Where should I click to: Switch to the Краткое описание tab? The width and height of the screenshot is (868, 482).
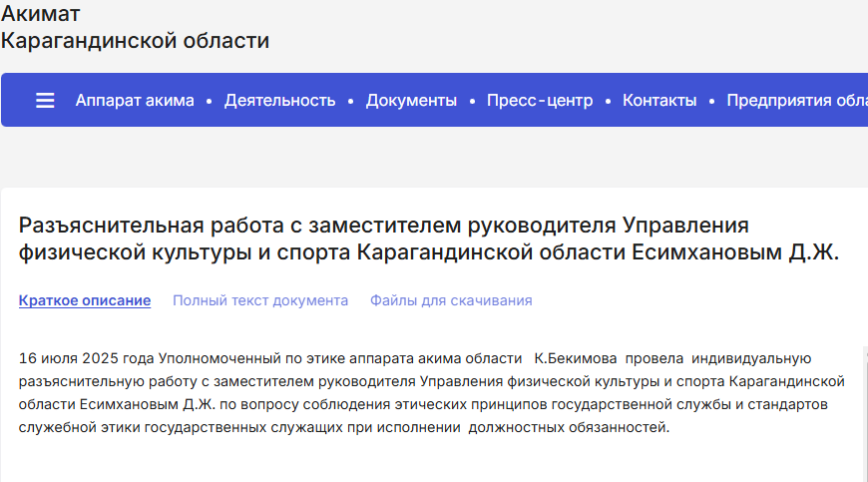pyautogui.click(x=85, y=300)
